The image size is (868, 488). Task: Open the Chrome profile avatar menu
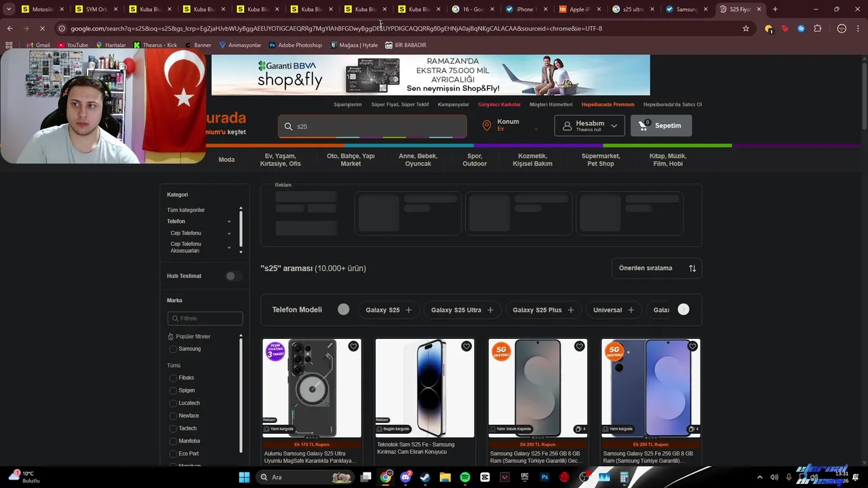pos(842,28)
